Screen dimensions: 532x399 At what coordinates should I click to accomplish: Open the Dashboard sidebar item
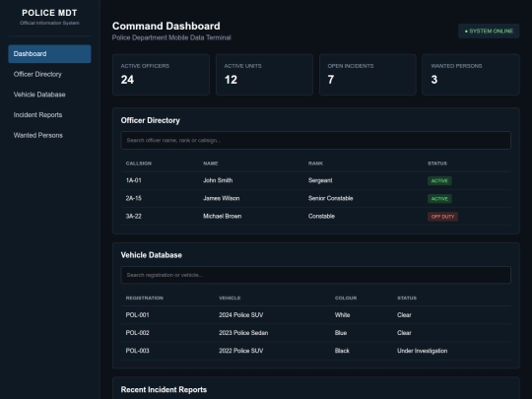(x=49, y=54)
